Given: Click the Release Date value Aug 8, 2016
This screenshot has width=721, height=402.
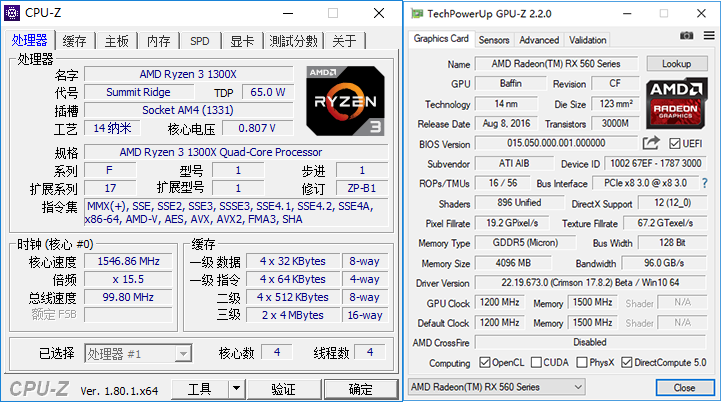Looking at the screenshot, I should [x=506, y=123].
